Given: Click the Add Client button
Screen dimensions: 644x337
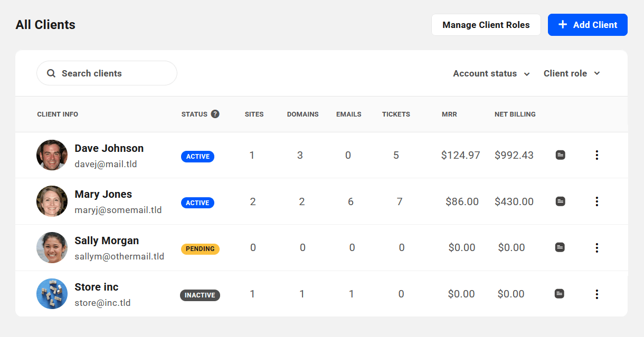Looking at the screenshot, I should (x=587, y=24).
